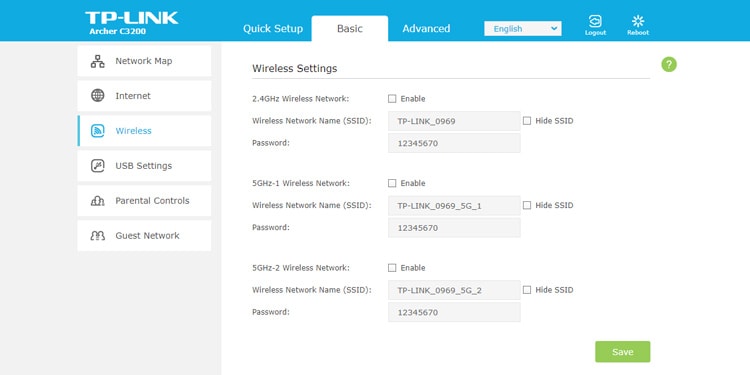Click the Wireless signal icon in sidebar
This screenshot has height=375, width=750.
98,131
